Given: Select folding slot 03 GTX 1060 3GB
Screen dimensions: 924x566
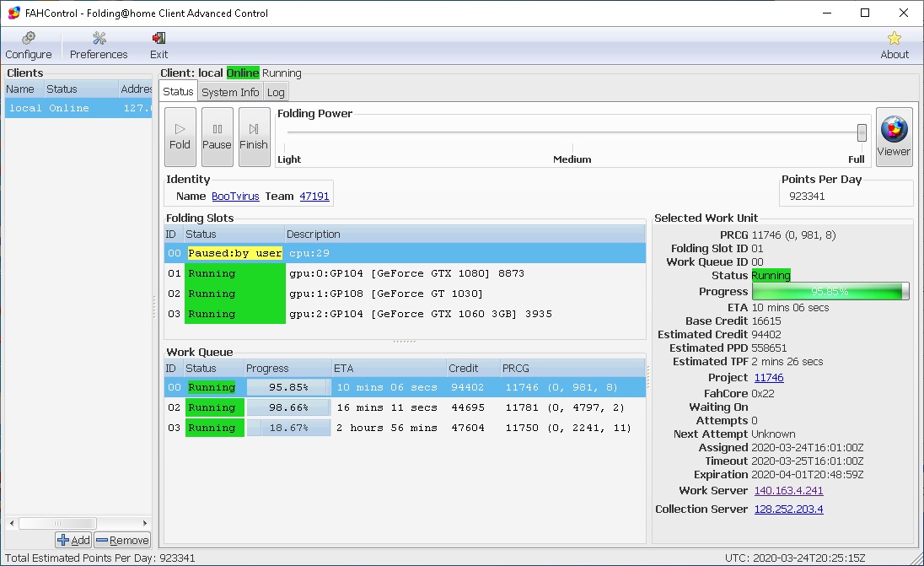Looking at the screenshot, I should pyautogui.click(x=405, y=314).
